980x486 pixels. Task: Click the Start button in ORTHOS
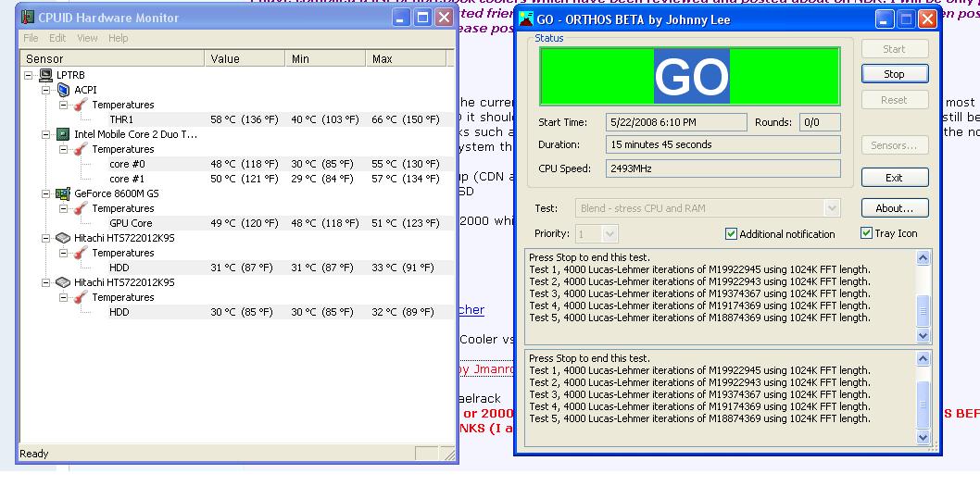[895, 49]
